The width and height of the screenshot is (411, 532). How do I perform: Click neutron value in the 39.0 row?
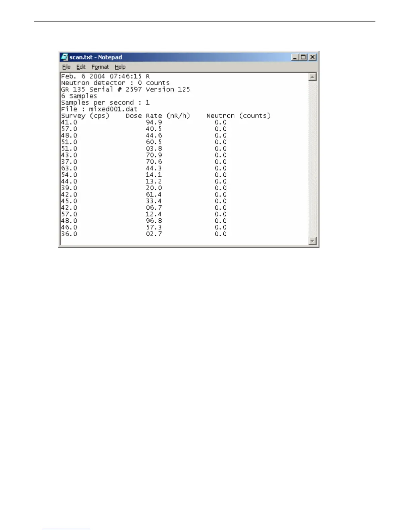[x=221, y=188]
